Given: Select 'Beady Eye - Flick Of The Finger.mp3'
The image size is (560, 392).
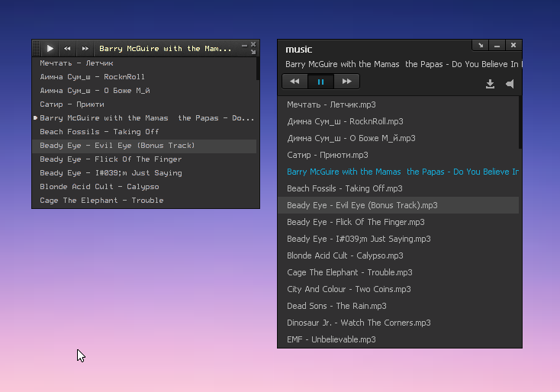Looking at the screenshot, I should point(398,222).
